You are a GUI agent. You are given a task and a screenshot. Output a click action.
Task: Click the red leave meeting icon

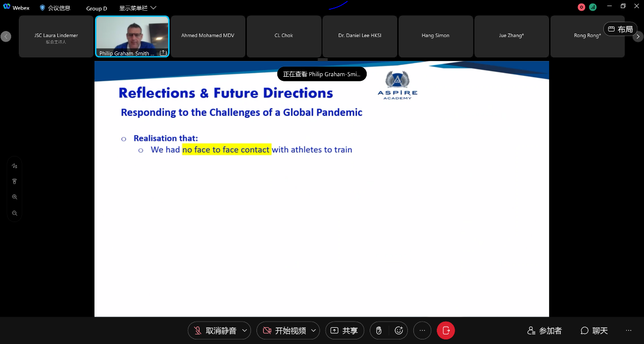[446, 331]
